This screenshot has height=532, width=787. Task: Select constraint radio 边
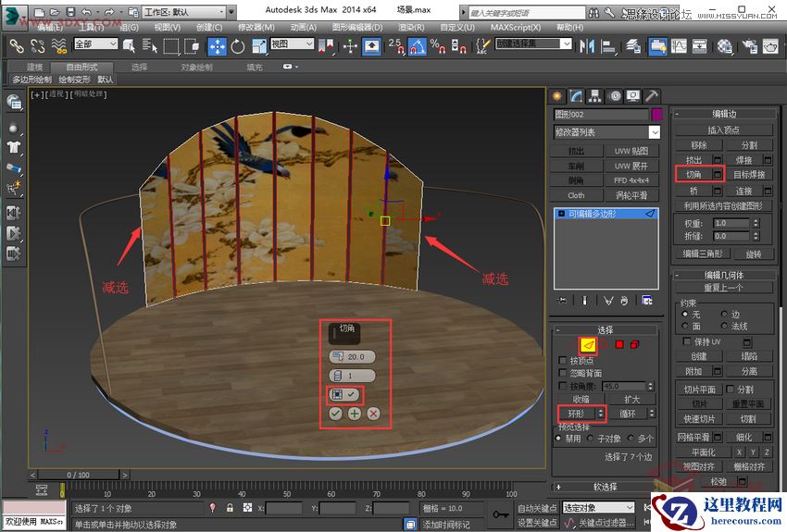pos(724,314)
